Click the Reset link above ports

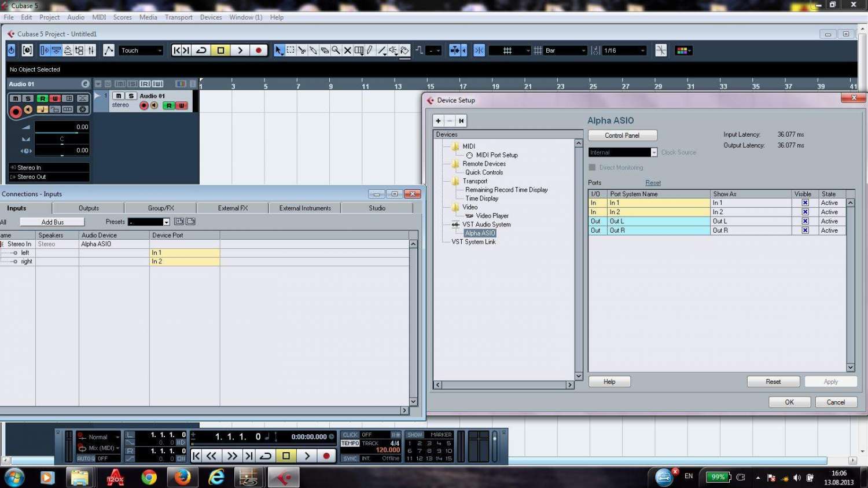click(653, 183)
